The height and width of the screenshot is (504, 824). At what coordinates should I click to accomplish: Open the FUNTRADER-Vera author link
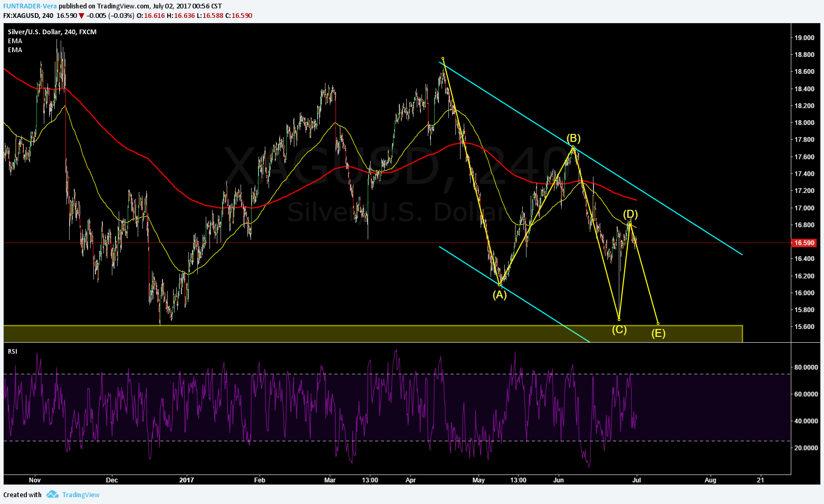coord(30,6)
